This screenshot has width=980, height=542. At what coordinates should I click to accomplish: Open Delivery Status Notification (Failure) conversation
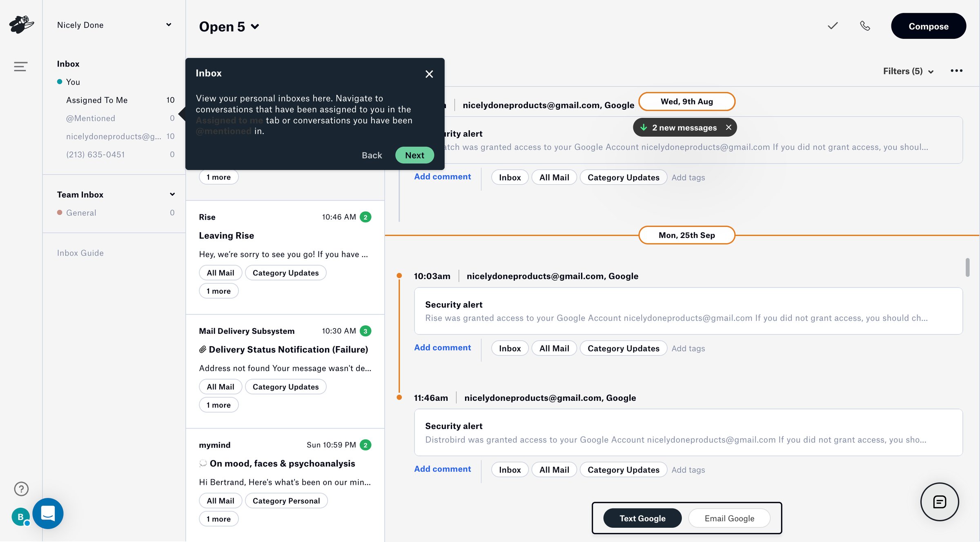click(285, 371)
